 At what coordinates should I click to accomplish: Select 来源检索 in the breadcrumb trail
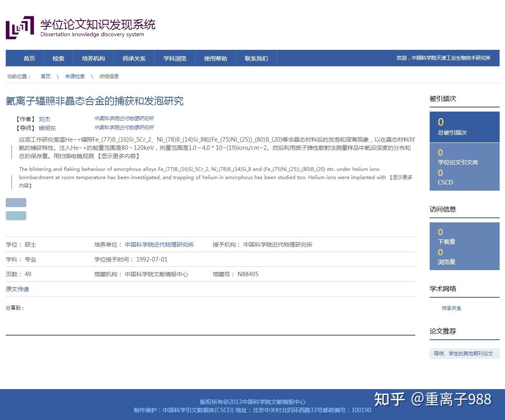point(74,76)
